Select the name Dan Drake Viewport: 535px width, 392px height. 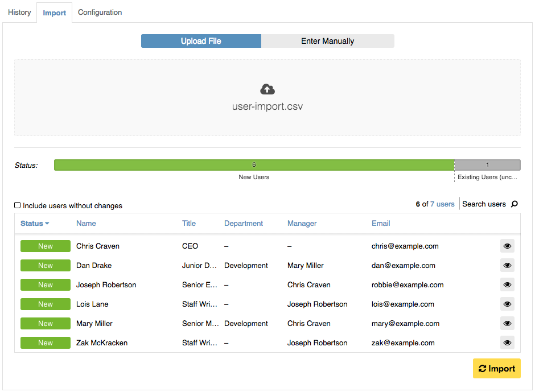[x=94, y=266]
